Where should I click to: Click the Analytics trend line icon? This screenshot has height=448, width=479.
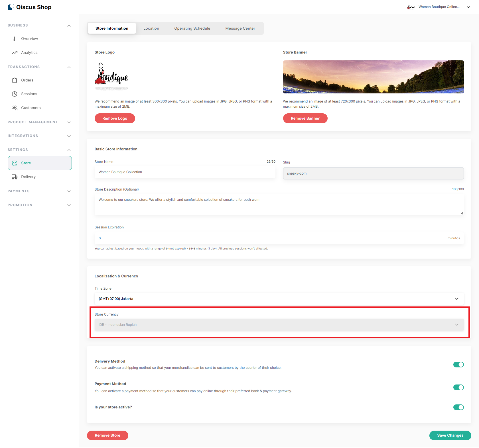[15, 53]
